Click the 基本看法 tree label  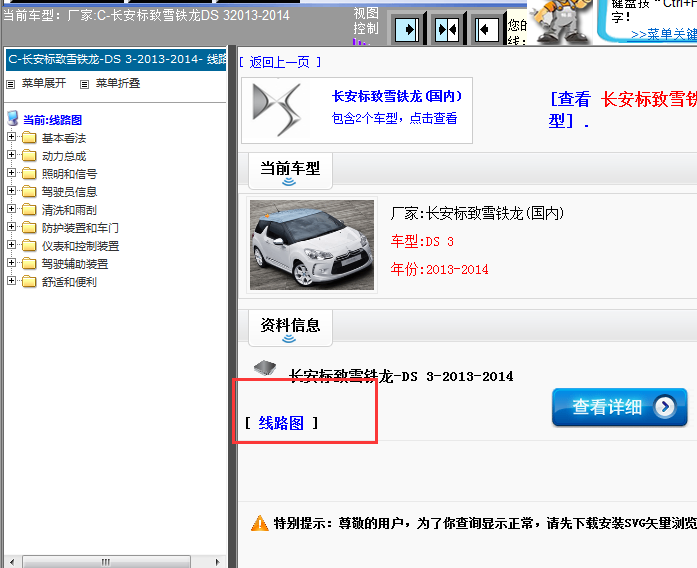(64, 138)
